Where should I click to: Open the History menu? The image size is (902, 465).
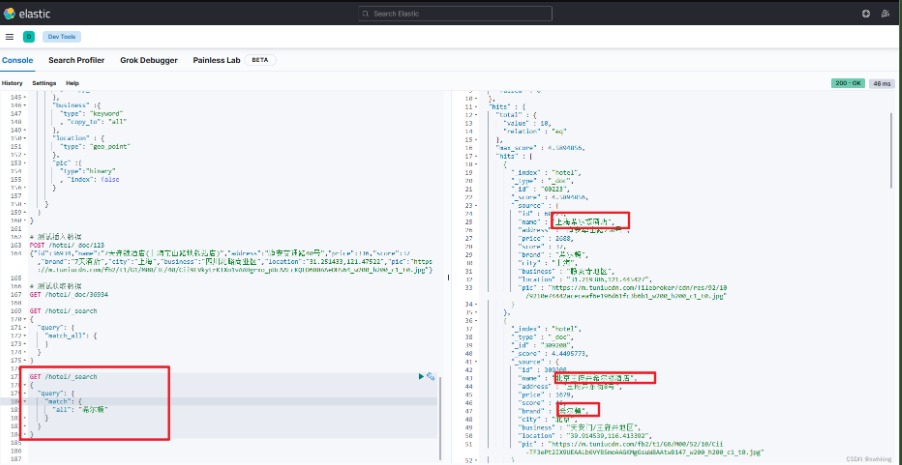click(12, 83)
